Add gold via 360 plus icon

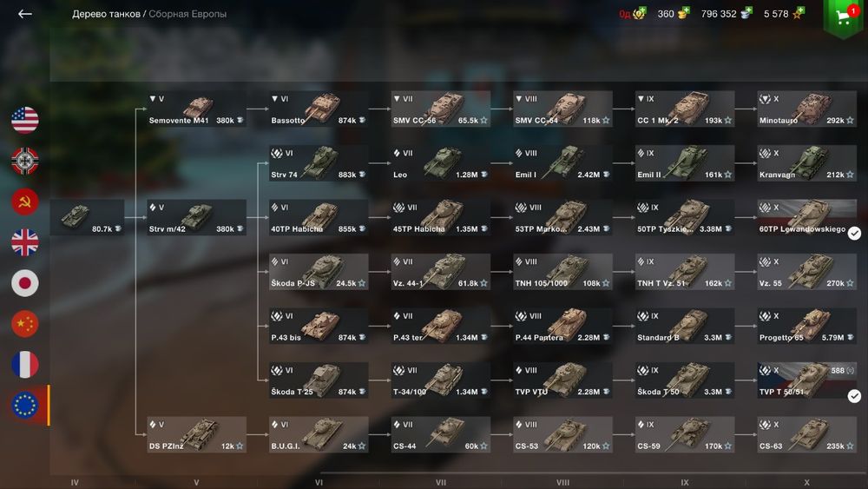click(x=684, y=12)
